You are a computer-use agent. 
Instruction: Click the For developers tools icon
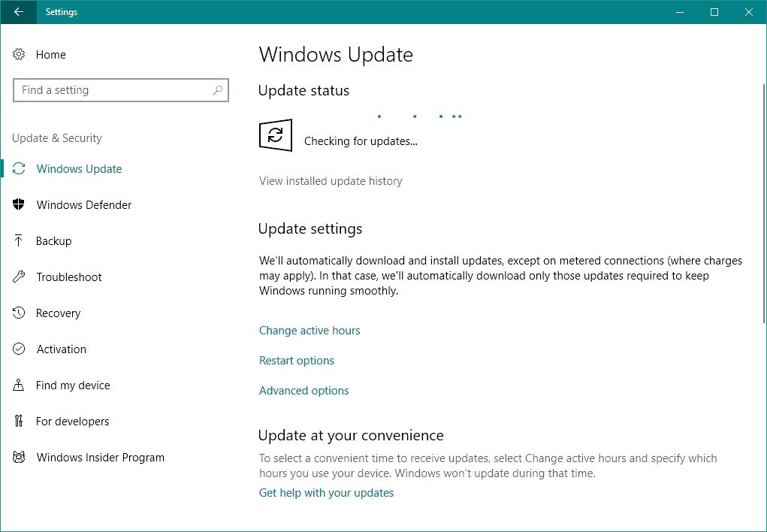(x=19, y=421)
